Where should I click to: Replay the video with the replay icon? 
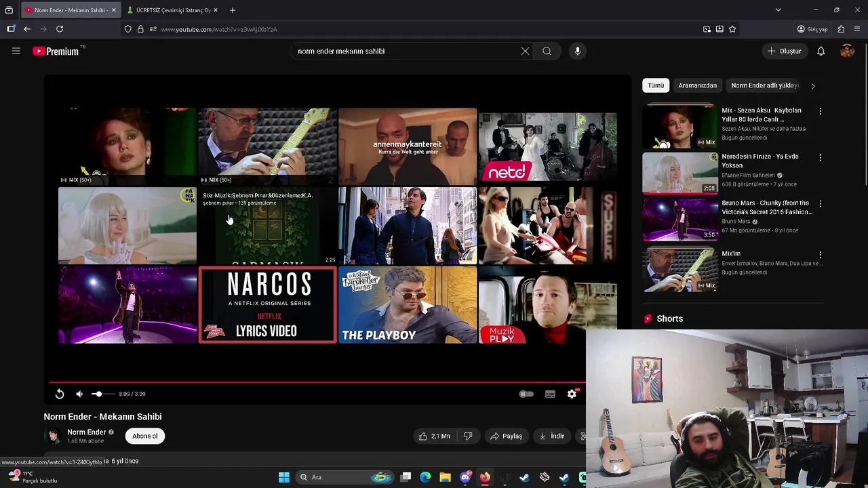click(60, 394)
